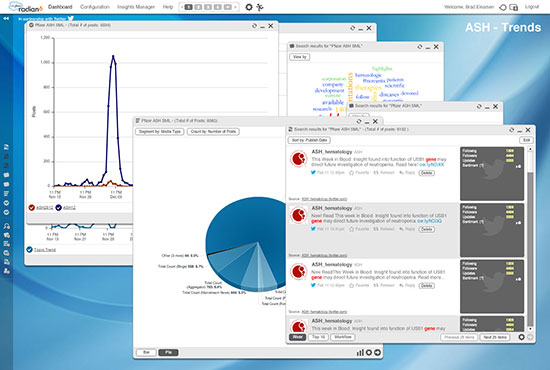
Task: Toggle the ASH12 legend checkbox
Action: pyautogui.click(x=59, y=208)
